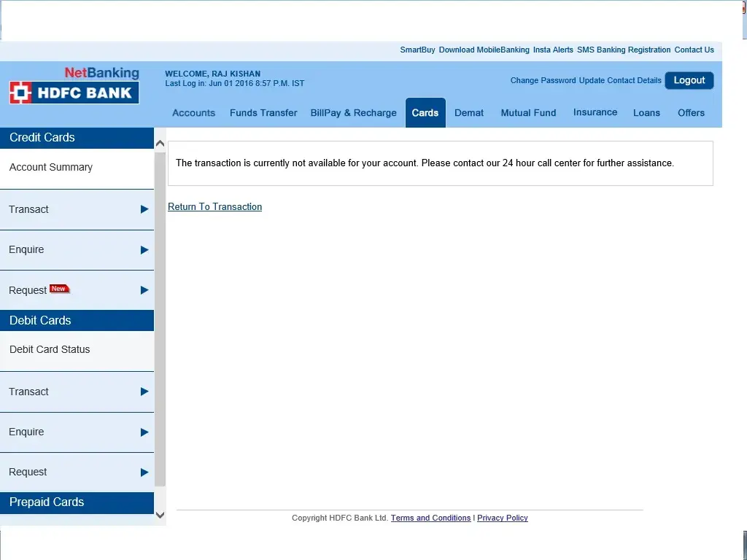Screen dimensions: 747x560
Task: Select the Cards tab
Action: [425, 113]
